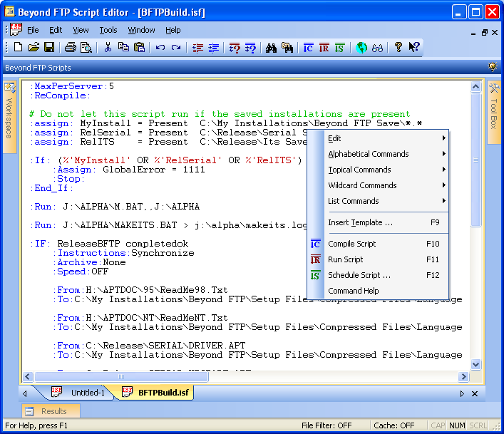Viewport: 504px width, 434px height.
Task: Open the Results pane tab
Action: 51,411
